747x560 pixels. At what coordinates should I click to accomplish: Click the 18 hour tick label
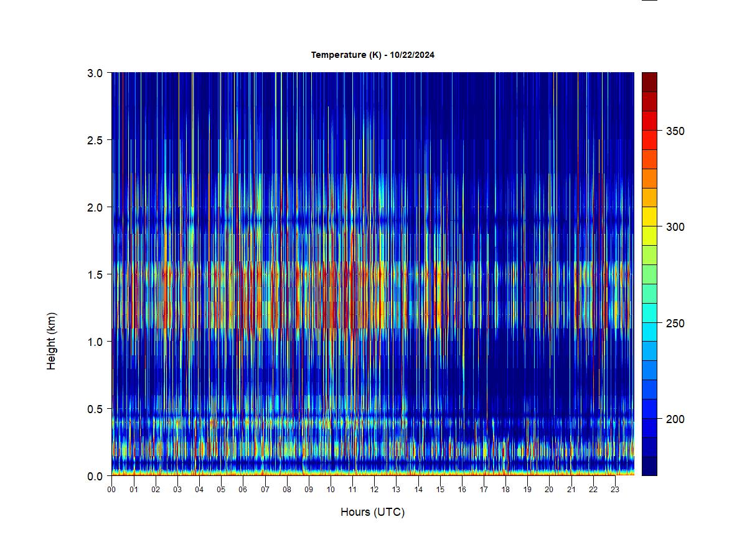(505, 490)
